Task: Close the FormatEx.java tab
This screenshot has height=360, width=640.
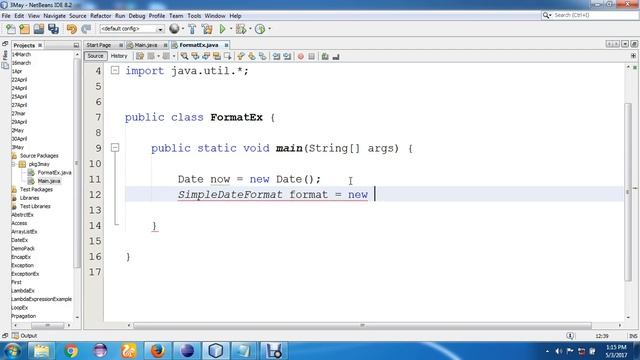Action: (x=226, y=45)
